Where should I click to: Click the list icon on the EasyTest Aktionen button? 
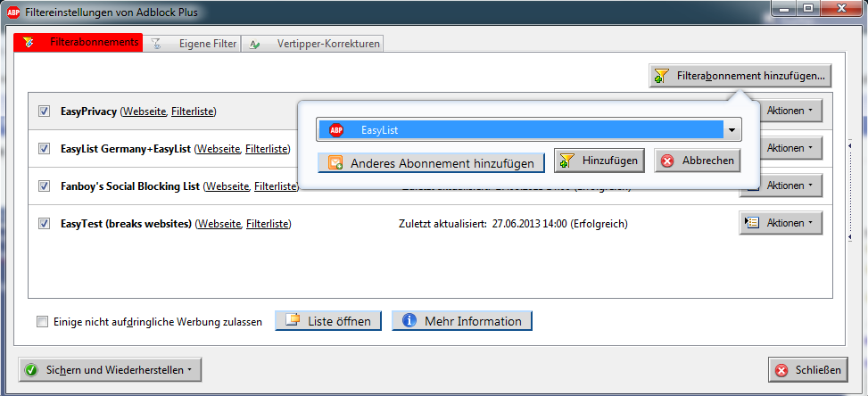(752, 223)
